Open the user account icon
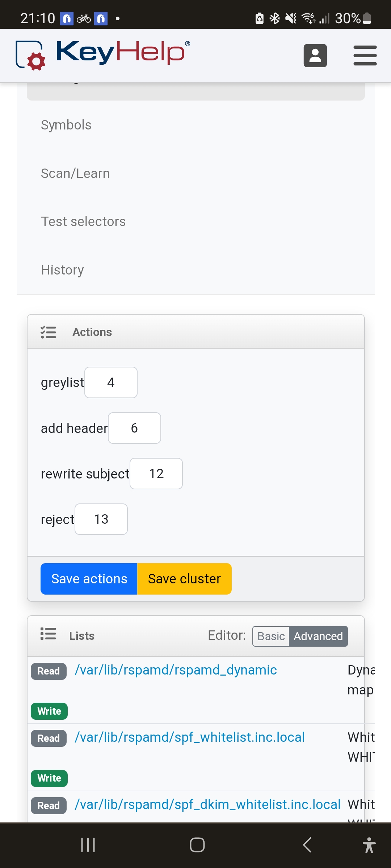391x868 pixels. [x=315, y=56]
